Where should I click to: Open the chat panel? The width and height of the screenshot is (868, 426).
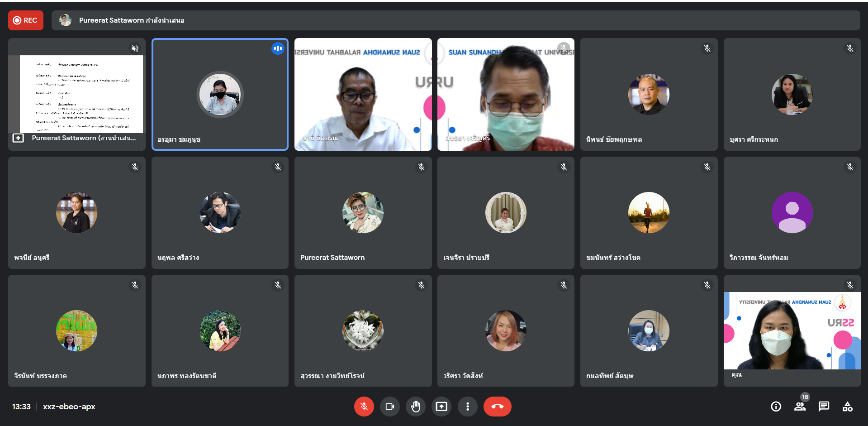point(824,407)
